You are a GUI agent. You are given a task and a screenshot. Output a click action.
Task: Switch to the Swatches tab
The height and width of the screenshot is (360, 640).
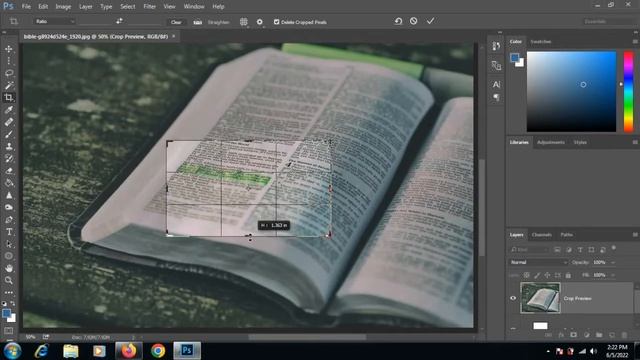tap(540, 42)
